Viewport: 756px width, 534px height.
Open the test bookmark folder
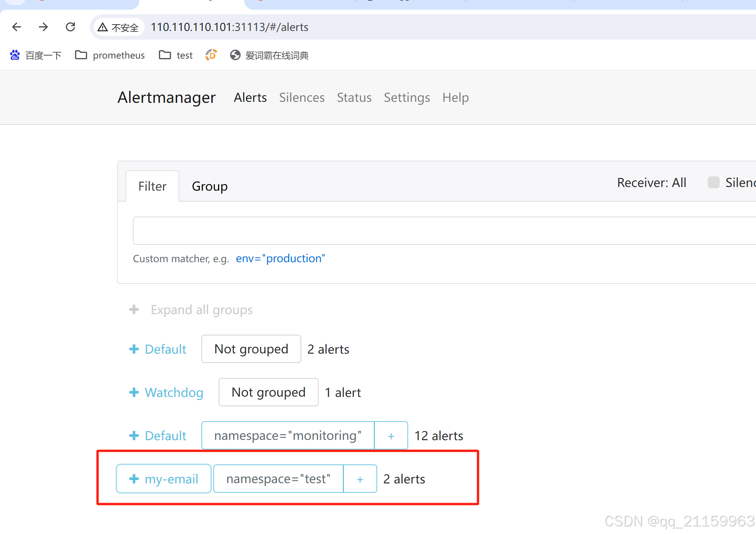[176, 55]
